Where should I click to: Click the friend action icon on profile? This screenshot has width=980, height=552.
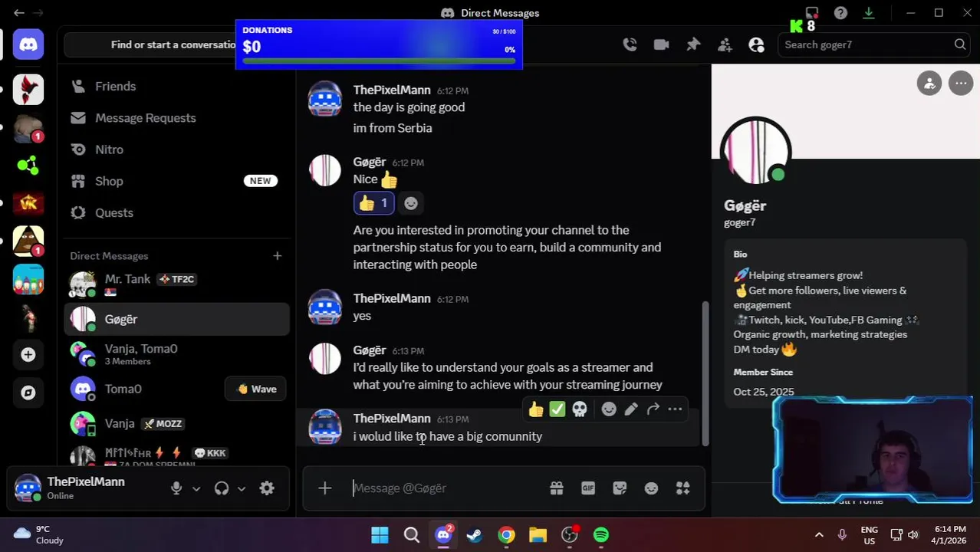929,84
